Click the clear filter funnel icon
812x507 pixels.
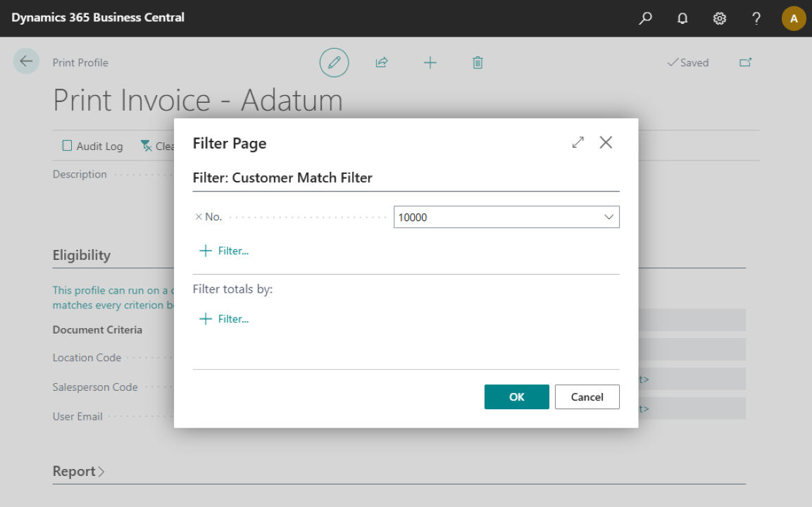pos(146,146)
